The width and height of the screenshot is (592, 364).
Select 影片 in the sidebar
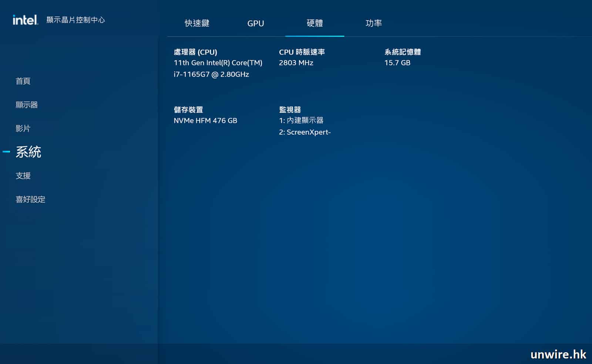pos(23,128)
